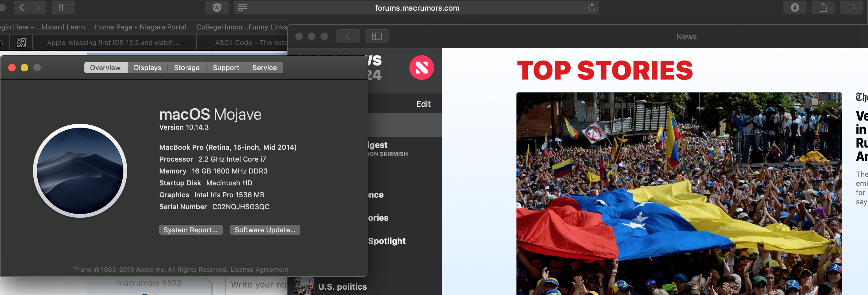Click pinned tab with pixel character icon

pos(21,43)
